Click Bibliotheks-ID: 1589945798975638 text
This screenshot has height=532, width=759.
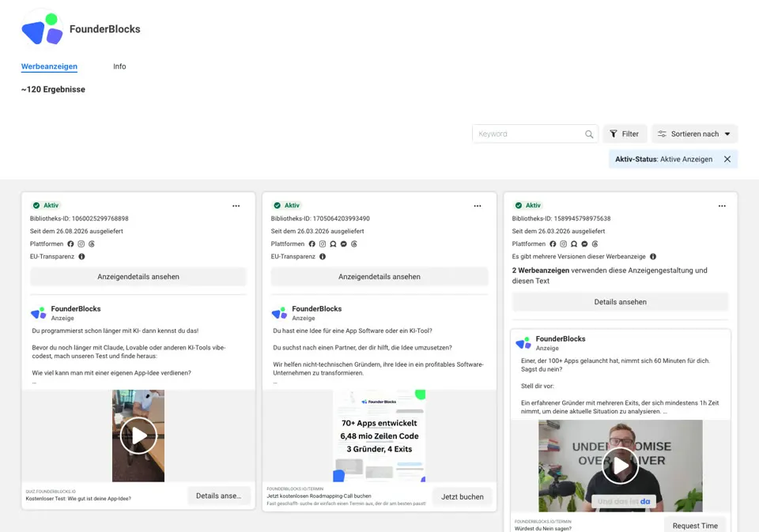(x=561, y=219)
